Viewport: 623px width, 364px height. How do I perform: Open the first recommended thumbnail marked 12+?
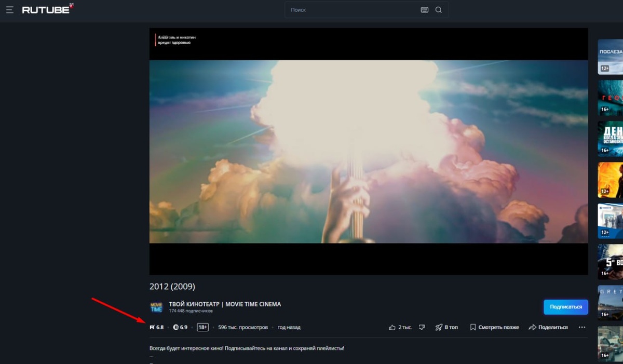click(x=611, y=57)
